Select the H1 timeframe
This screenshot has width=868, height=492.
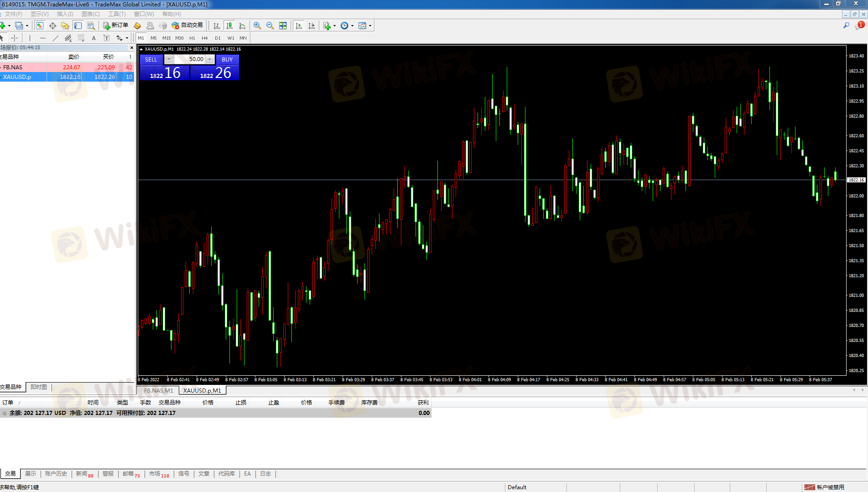tap(192, 38)
